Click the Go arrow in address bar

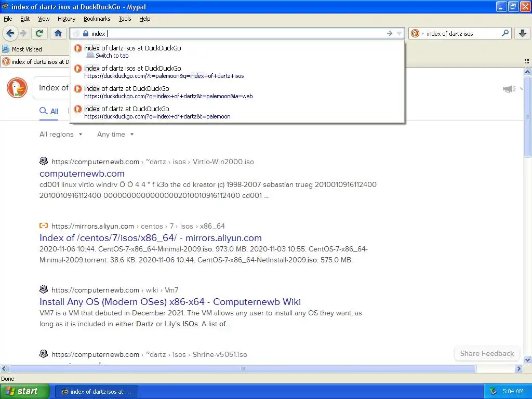click(x=390, y=33)
